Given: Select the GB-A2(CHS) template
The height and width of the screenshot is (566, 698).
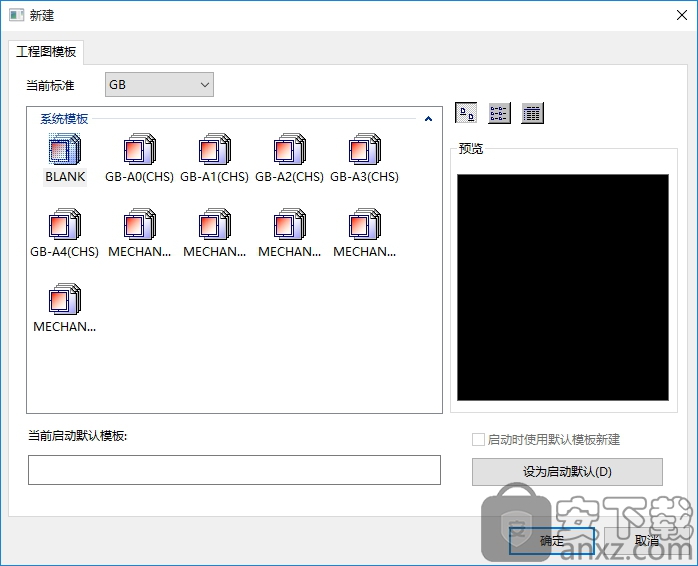Looking at the screenshot, I should click(289, 151).
